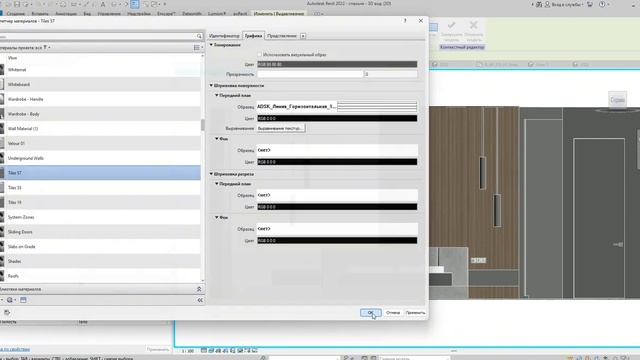
Task: Select the System-Zones material
Action: [100, 217]
